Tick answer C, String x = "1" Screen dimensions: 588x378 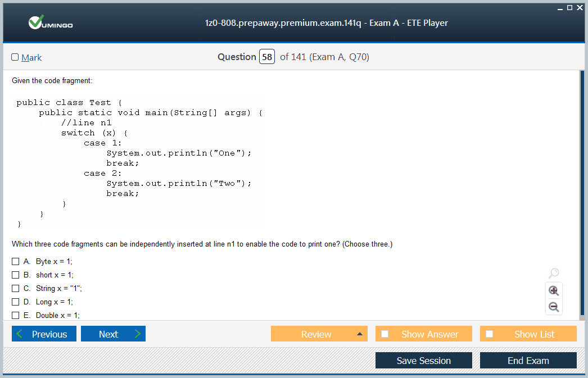[16, 289]
